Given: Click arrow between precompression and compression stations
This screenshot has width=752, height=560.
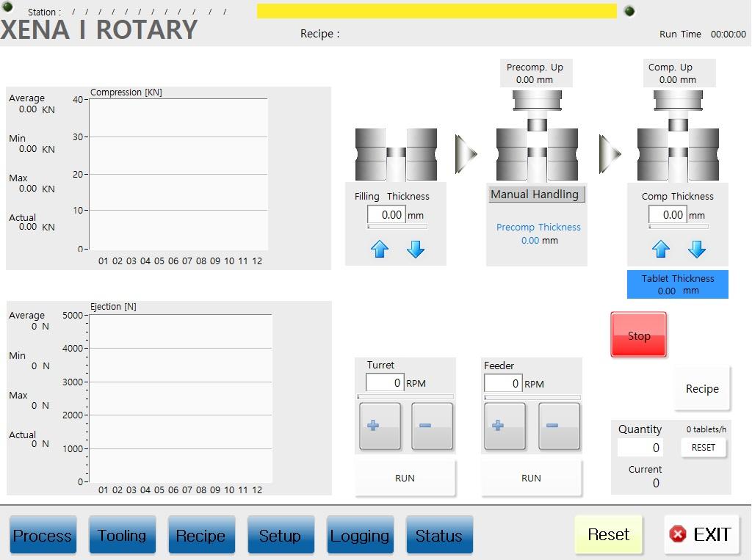Looking at the screenshot, I should [x=610, y=154].
